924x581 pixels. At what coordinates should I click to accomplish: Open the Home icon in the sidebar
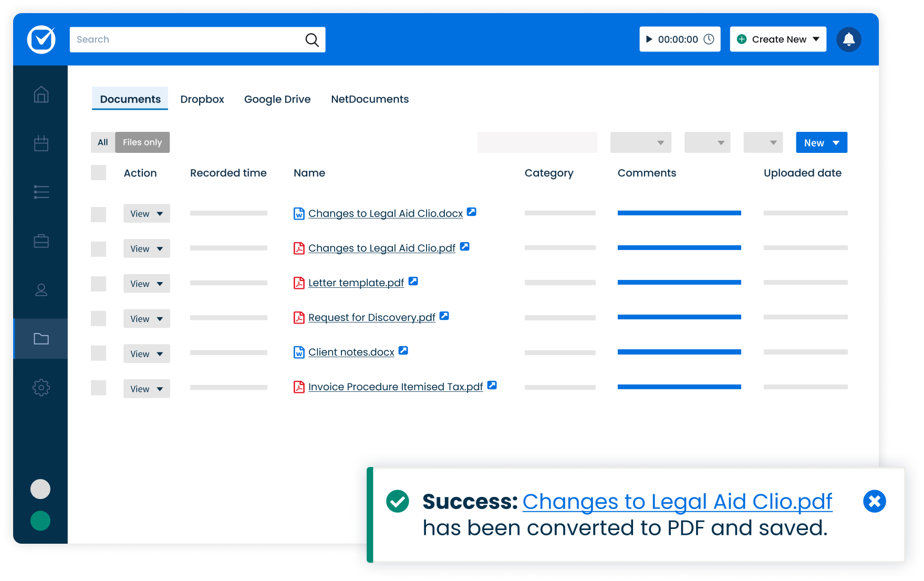point(40,95)
